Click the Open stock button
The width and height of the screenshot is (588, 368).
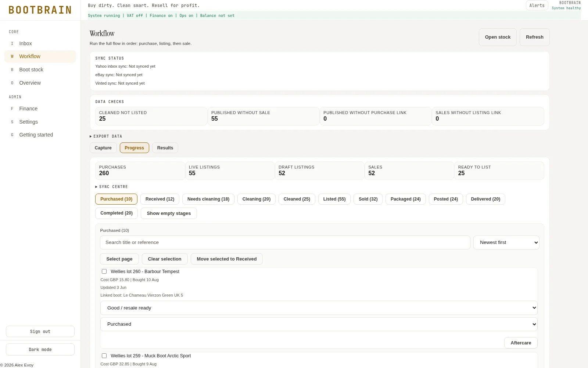tap(498, 37)
